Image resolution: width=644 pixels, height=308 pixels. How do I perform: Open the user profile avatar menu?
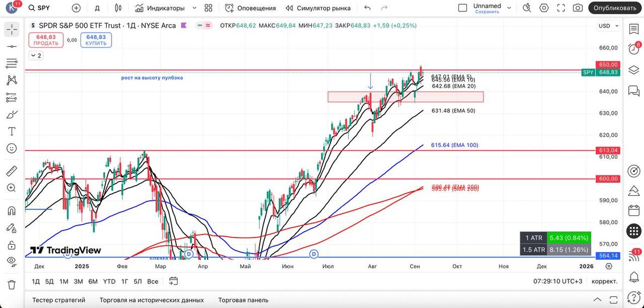[12, 8]
